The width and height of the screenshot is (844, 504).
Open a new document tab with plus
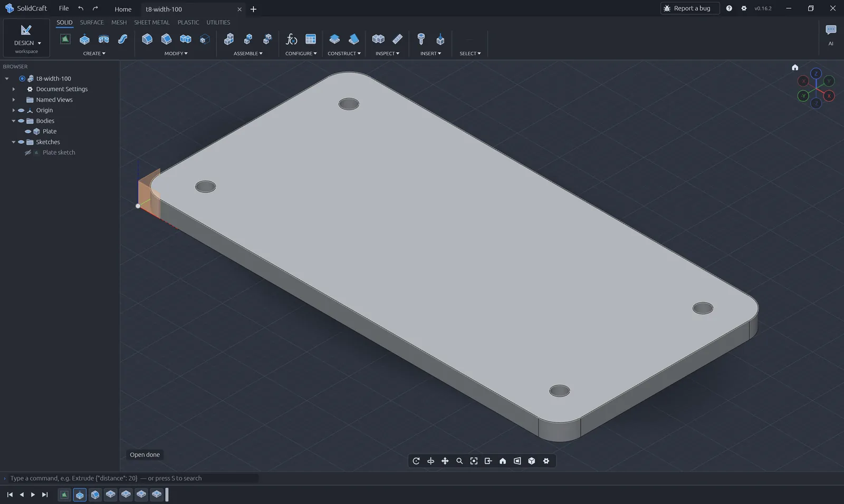click(x=253, y=9)
